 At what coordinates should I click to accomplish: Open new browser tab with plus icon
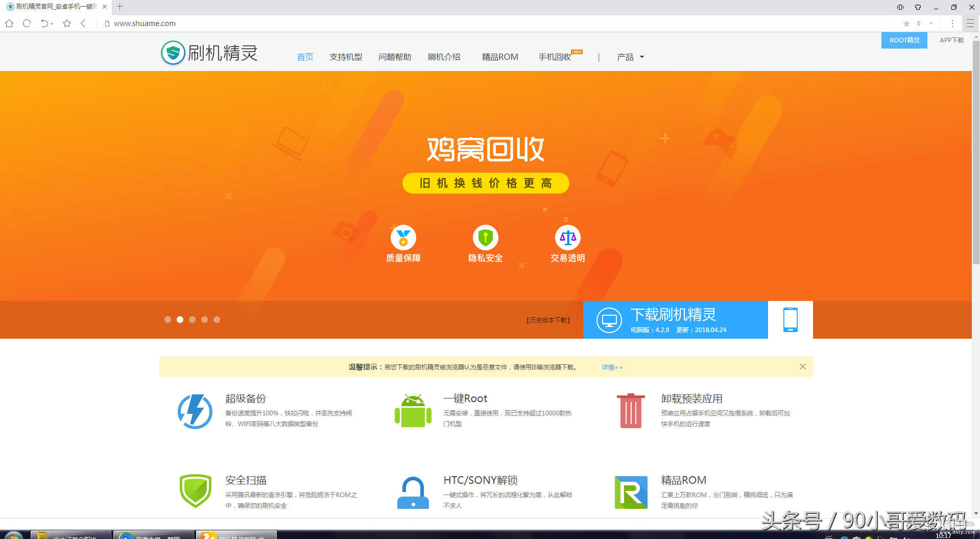[120, 7]
